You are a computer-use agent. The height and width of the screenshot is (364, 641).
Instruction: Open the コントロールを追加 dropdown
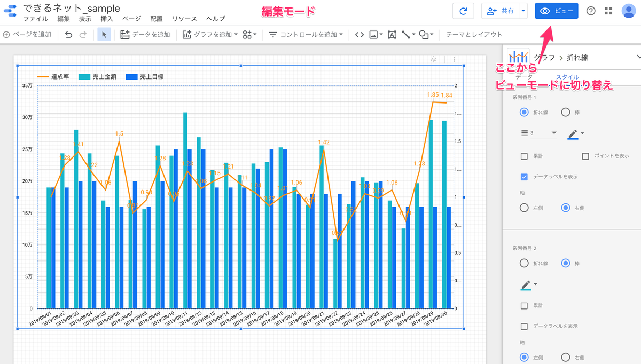[x=306, y=35]
